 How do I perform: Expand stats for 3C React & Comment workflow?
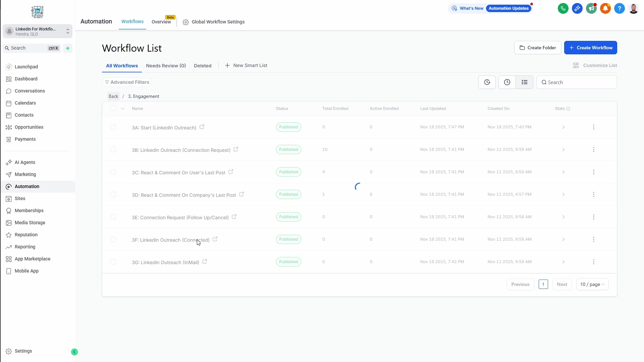tap(563, 172)
